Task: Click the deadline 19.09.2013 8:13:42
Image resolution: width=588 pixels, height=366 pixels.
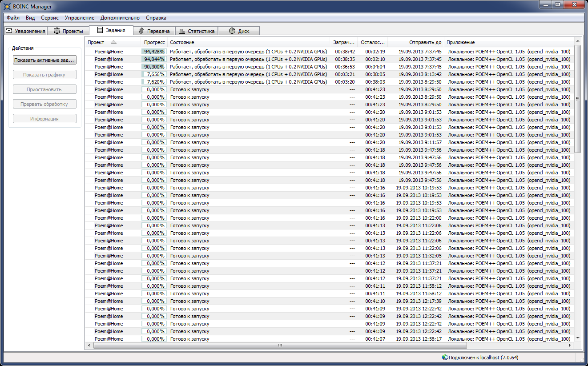Action: (x=420, y=74)
